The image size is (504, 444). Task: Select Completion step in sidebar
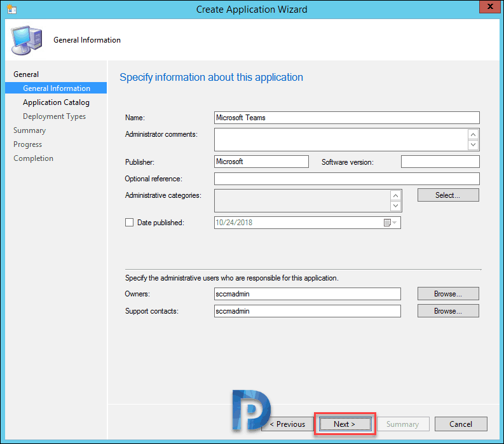[34, 158]
